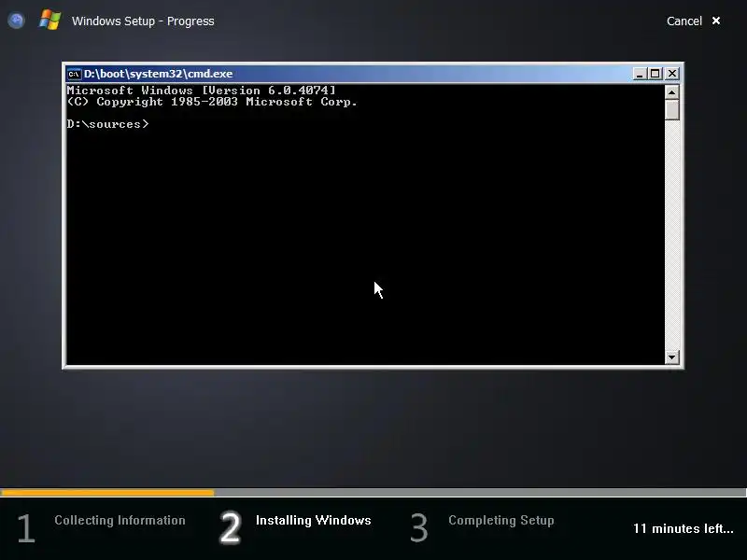Viewport: 747px width, 560px height.
Task: Open the cmd.exe window system menu icon
Action: 74,74
